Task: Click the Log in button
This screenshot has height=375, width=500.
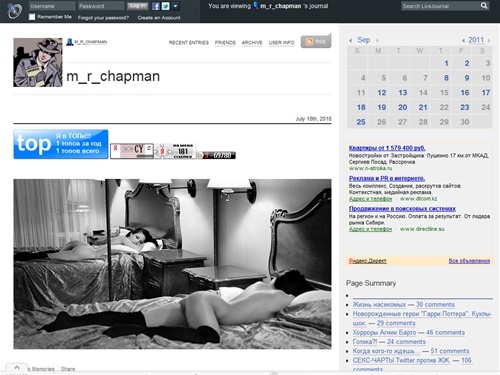Action: point(137,6)
